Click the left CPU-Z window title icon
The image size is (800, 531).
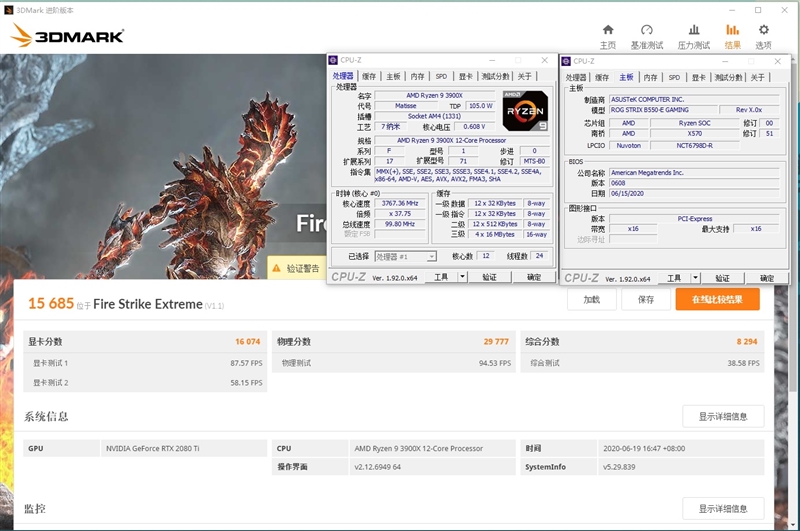[x=333, y=60]
